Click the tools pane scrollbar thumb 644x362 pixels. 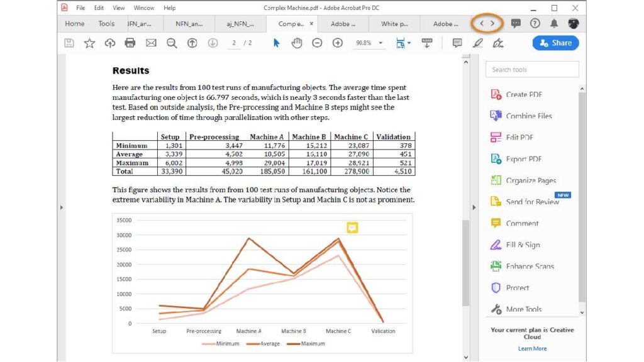coord(582,197)
